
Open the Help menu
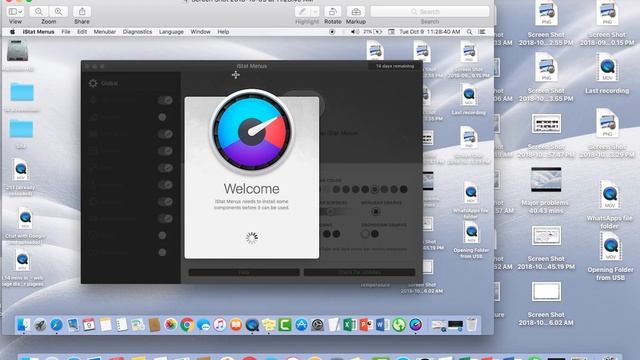223,32
